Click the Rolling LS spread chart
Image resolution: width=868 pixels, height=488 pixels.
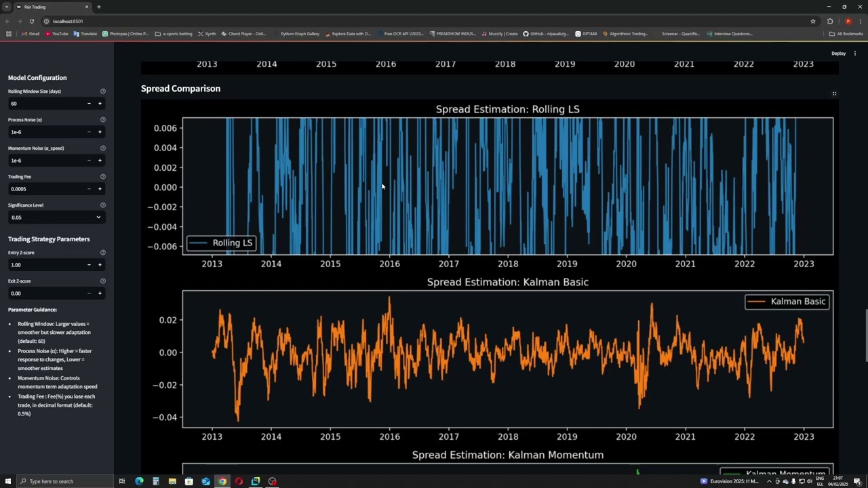(x=507, y=186)
